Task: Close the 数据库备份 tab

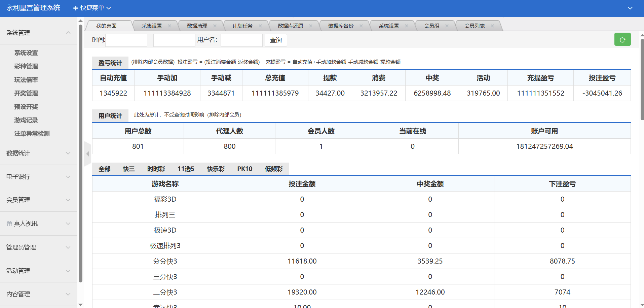Action: tap(361, 26)
